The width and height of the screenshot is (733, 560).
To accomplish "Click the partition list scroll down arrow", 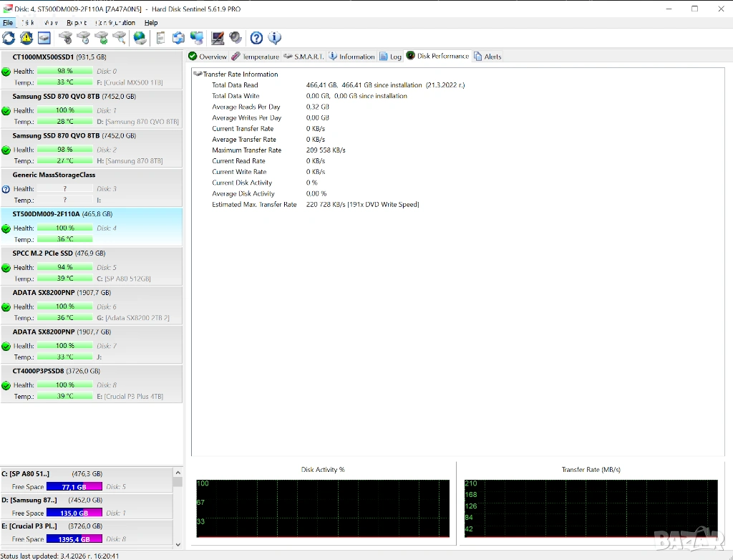I will point(178,545).
